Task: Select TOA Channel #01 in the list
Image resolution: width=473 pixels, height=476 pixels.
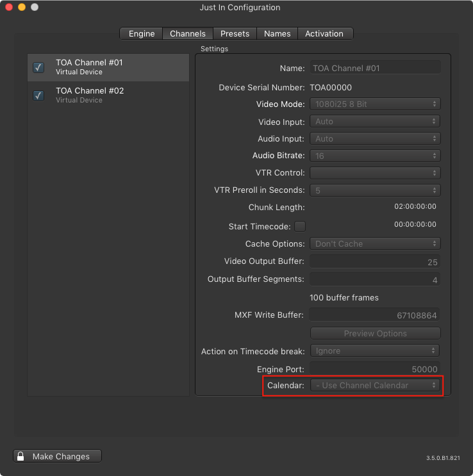Action: [108, 67]
